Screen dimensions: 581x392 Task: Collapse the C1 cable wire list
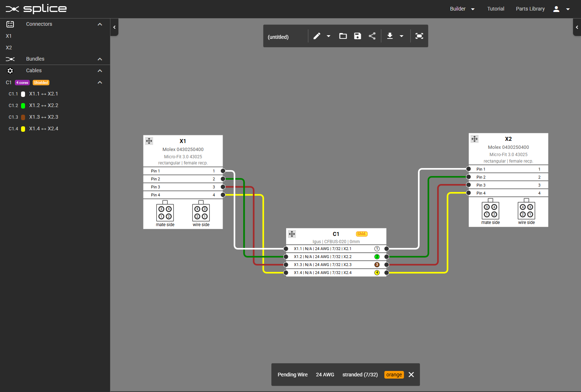pos(100,83)
